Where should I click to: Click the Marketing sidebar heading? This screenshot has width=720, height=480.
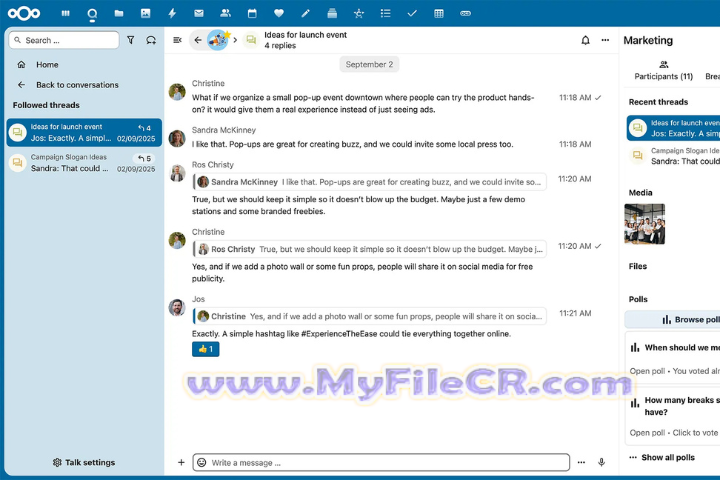pos(648,40)
